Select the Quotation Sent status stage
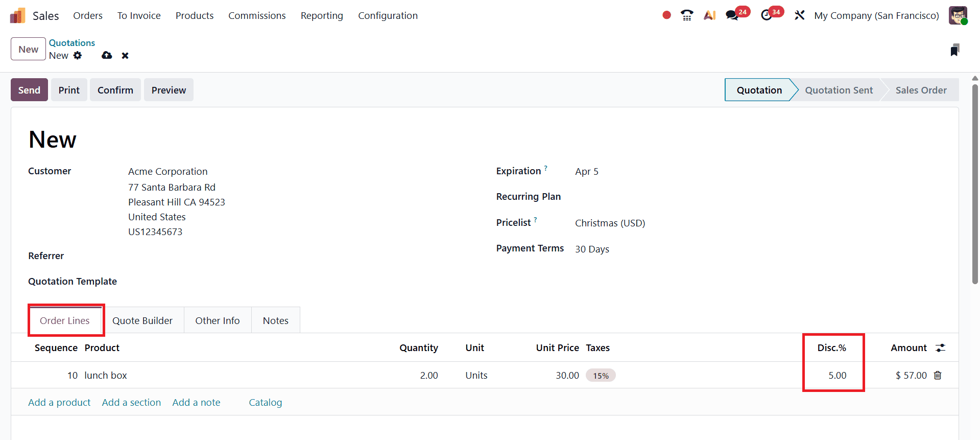980x440 pixels. click(x=839, y=90)
